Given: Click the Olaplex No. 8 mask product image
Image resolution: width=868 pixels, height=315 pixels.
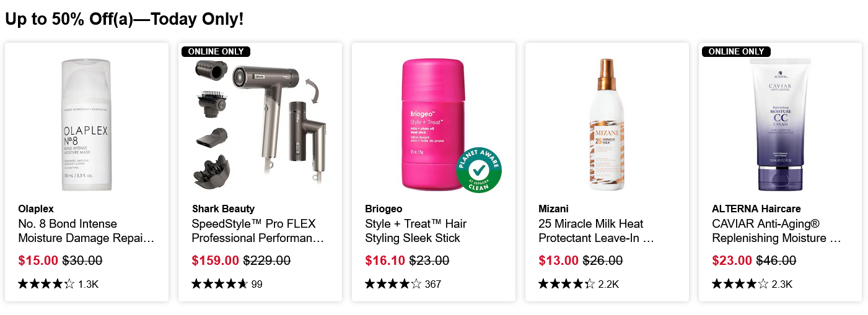Looking at the screenshot, I should pos(86,124).
